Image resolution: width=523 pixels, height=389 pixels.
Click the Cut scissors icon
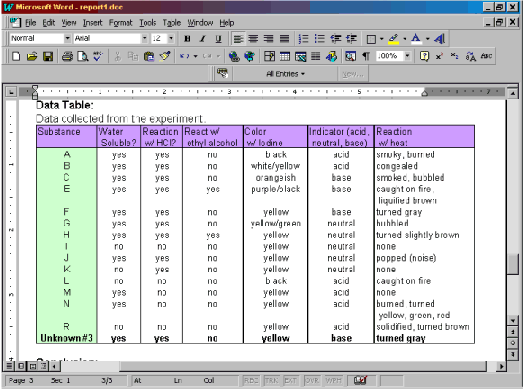pyautogui.click(x=117, y=56)
